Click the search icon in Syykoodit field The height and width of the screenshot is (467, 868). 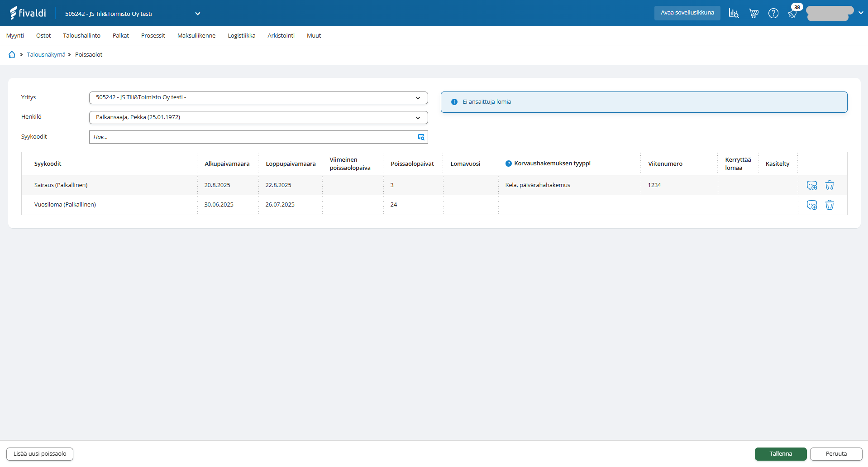pos(421,137)
